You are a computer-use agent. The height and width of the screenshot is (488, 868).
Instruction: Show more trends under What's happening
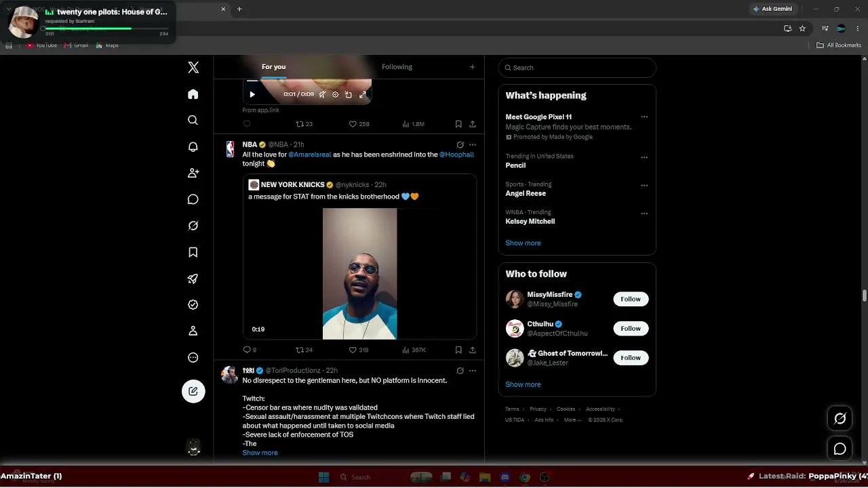coord(523,243)
